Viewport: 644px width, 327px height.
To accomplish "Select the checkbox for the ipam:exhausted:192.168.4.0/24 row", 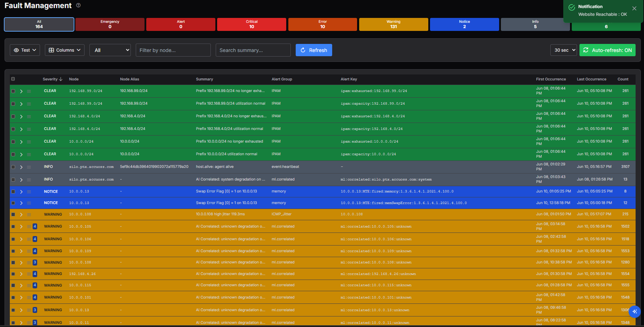I will pyautogui.click(x=13, y=117).
